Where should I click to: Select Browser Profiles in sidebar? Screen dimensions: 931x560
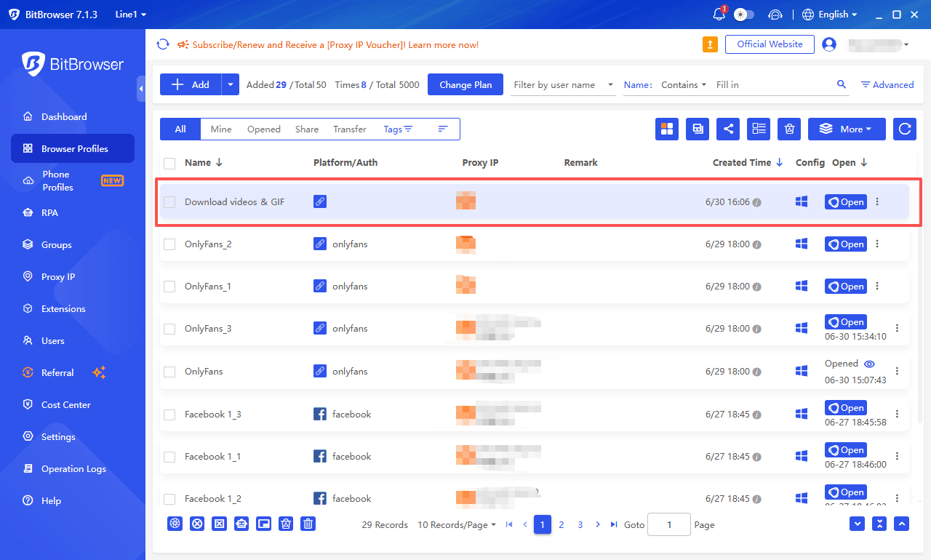coord(73,148)
